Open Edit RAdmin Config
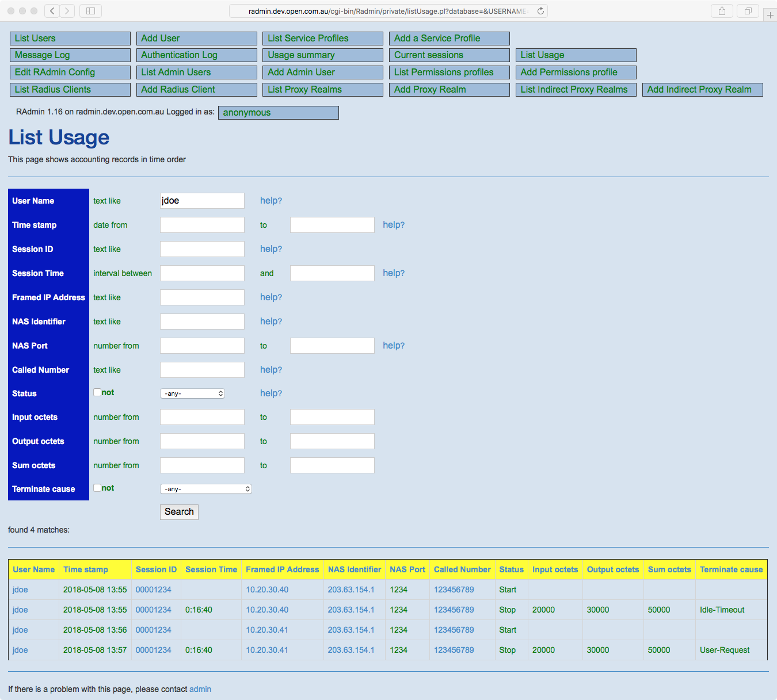Screen dimensions: 777x700 (x=70, y=72)
